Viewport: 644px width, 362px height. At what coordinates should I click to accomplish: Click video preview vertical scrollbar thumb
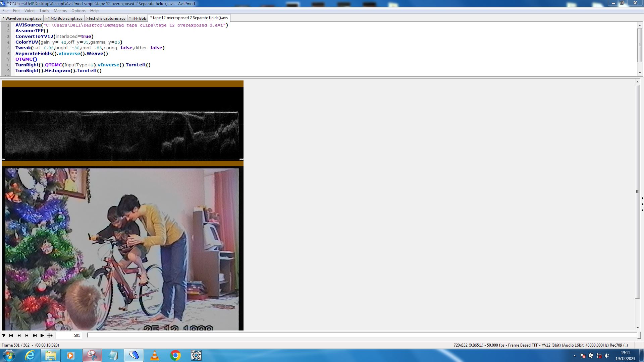(638, 192)
